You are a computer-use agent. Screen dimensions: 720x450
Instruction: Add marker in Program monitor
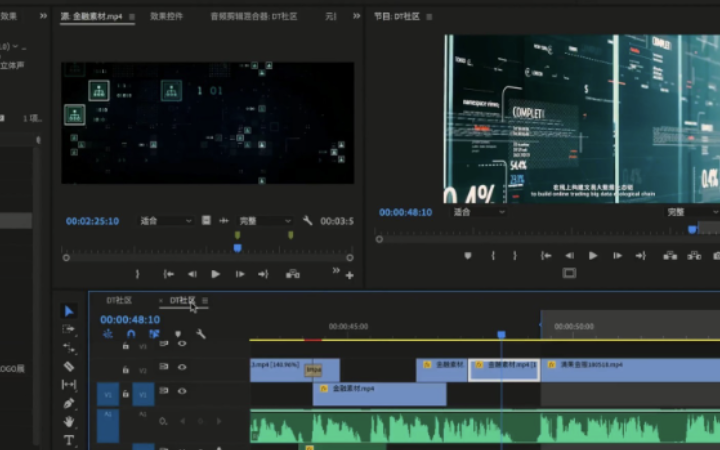467,255
